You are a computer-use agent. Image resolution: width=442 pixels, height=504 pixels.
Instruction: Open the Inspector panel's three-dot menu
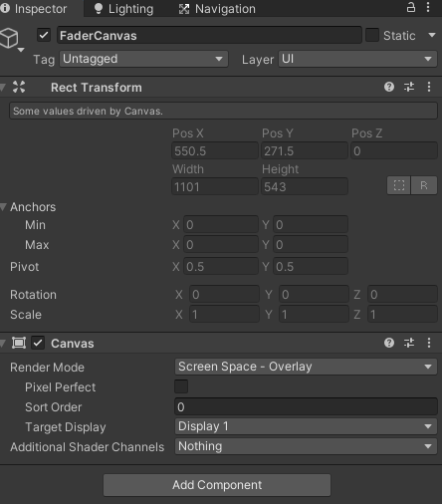[x=428, y=7]
